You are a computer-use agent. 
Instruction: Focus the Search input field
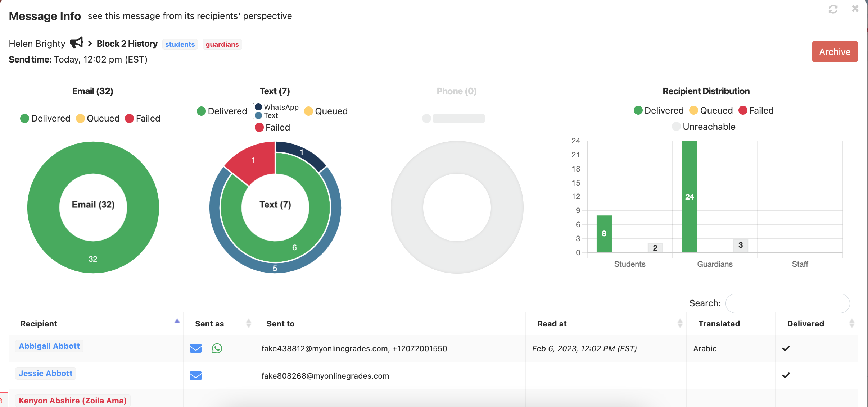point(787,303)
